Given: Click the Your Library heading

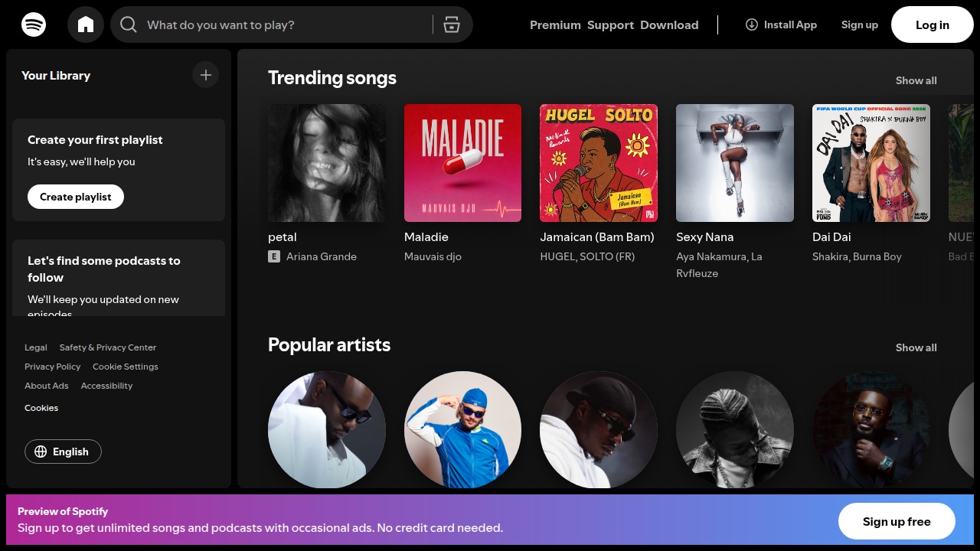Looking at the screenshot, I should (x=56, y=75).
